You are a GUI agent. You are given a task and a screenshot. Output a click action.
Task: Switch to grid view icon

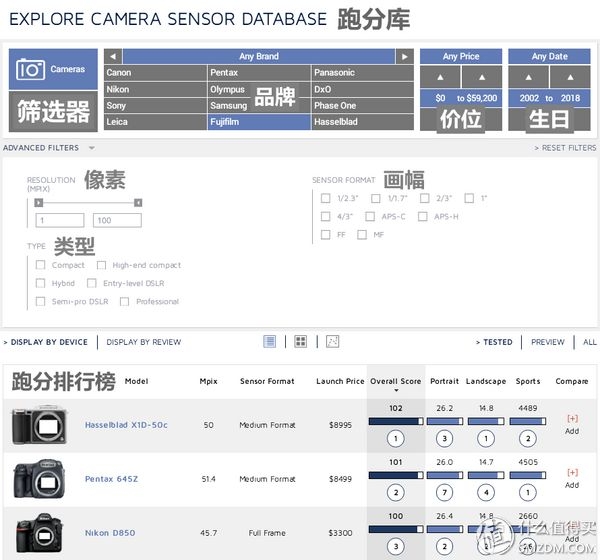[301, 341]
